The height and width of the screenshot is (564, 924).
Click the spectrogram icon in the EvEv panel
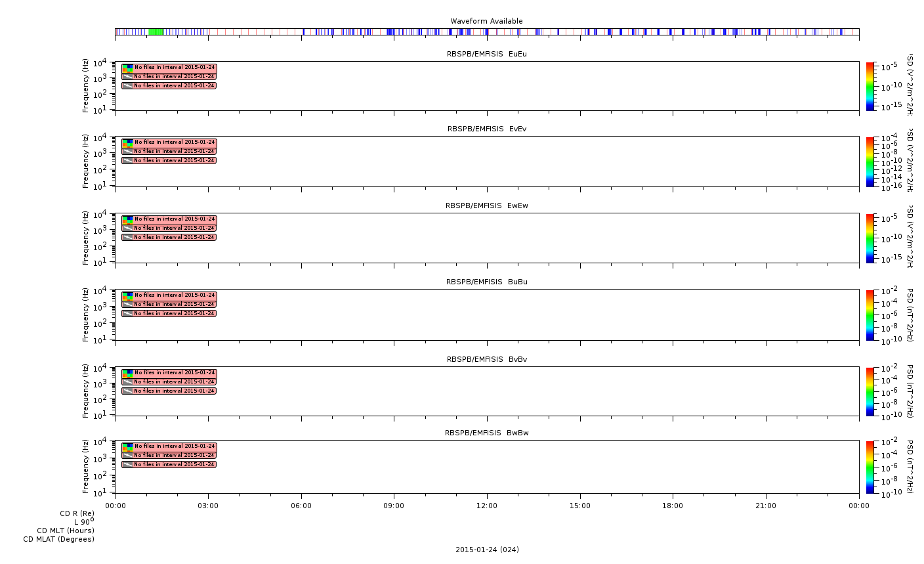tap(127, 142)
